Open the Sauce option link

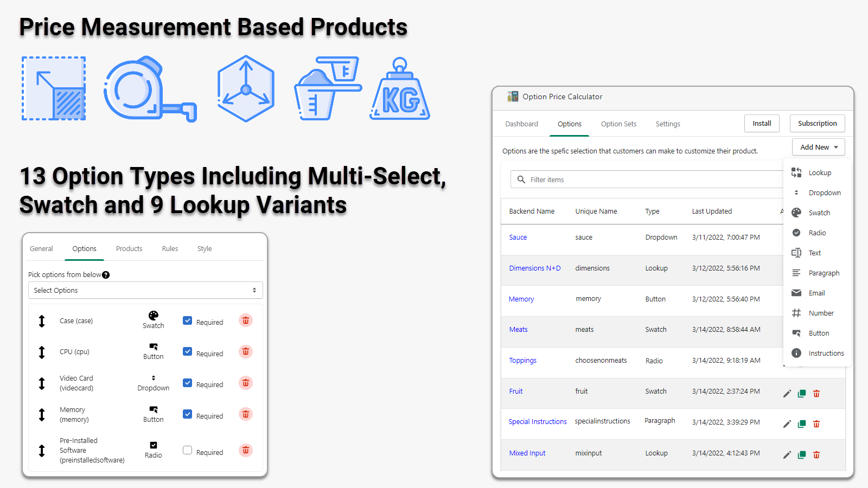[x=518, y=237]
